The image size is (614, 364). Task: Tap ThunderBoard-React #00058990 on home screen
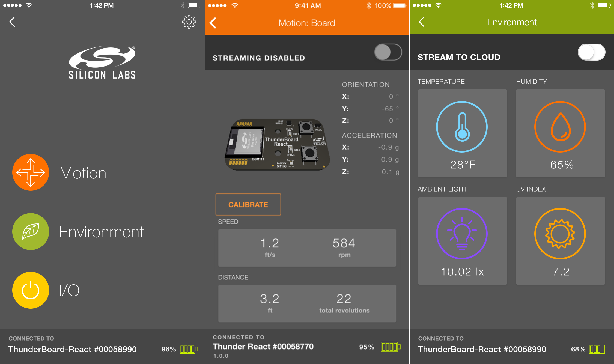pos(73,349)
